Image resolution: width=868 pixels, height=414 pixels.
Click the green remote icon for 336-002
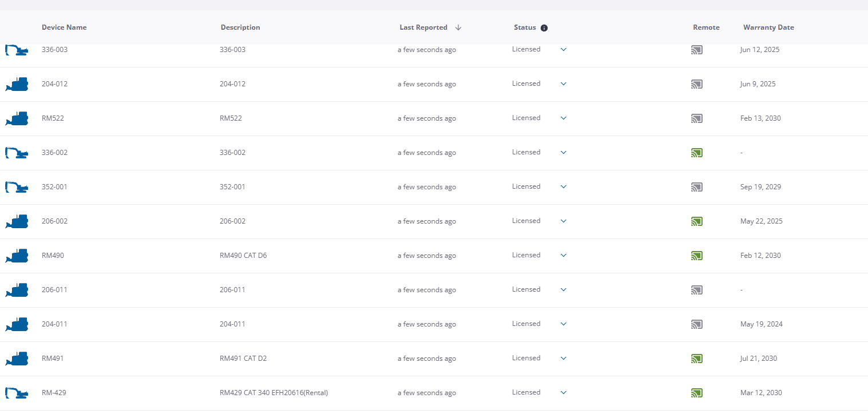pyautogui.click(x=696, y=153)
